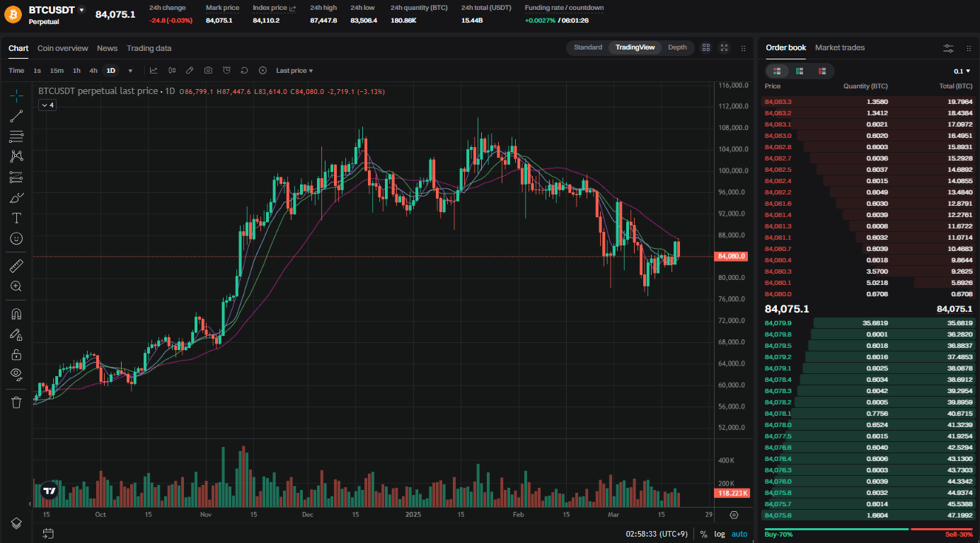Toggle magnet mode for drawings
980x543 pixels.
pos(16,313)
